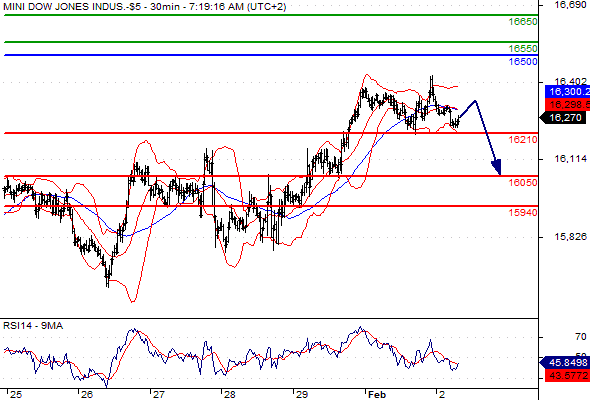
Task: Click the 15940 support level label
Action: click(523, 213)
